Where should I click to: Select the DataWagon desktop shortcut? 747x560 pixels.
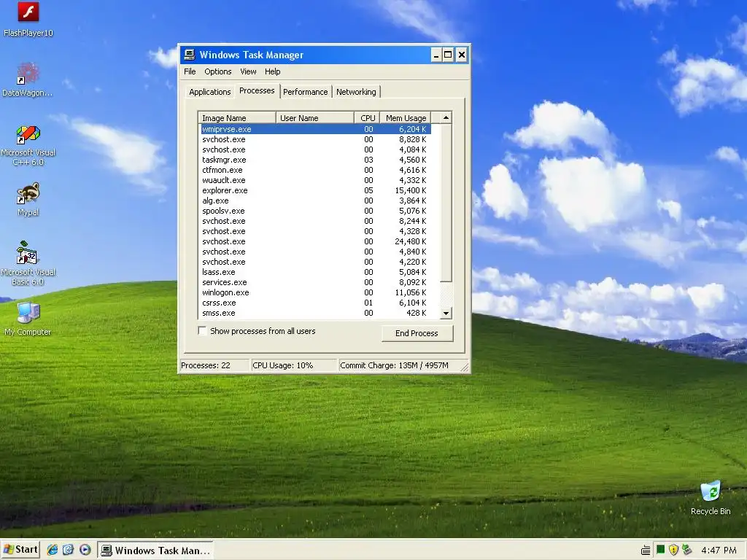point(28,79)
